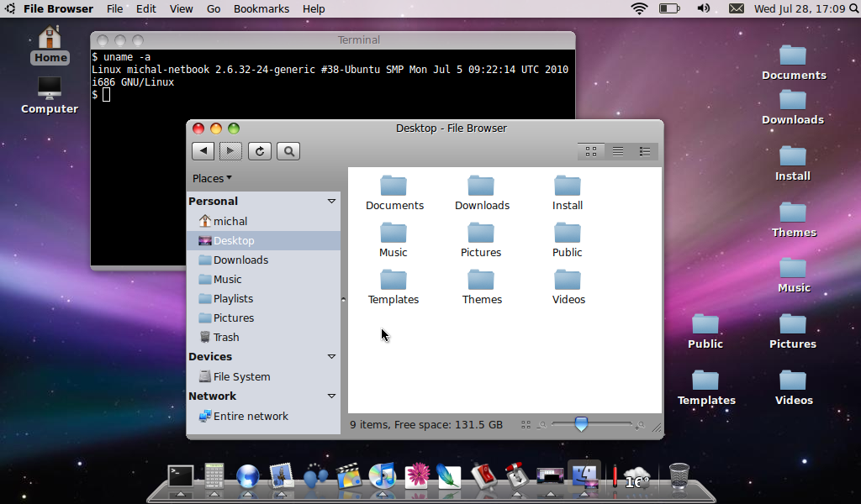Select Templates folder in File Browser pane

394,287
